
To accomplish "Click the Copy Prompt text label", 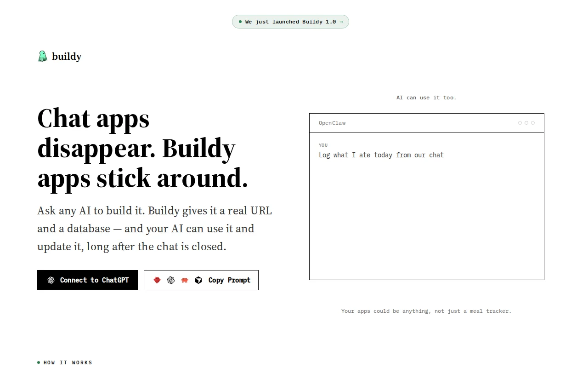I will [x=230, y=280].
